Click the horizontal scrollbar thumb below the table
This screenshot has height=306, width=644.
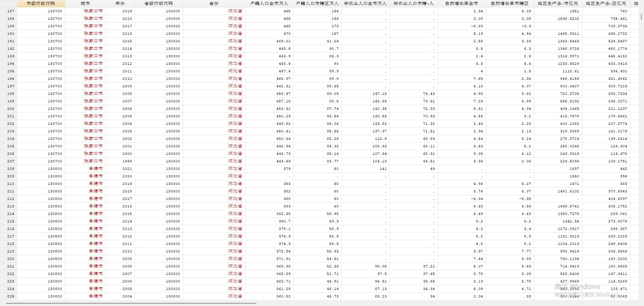point(131,303)
